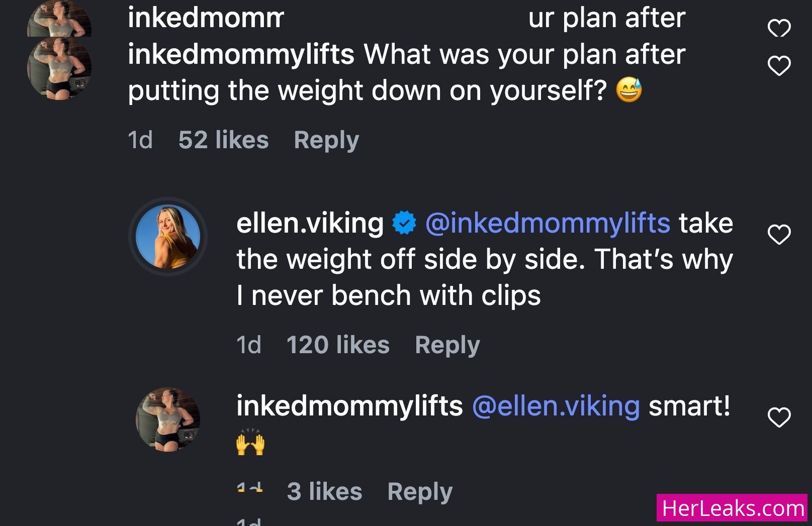Viewport: 812px width, 526px height.
Task: Reply to the comment with 3 likes
Action: [420, 492]
